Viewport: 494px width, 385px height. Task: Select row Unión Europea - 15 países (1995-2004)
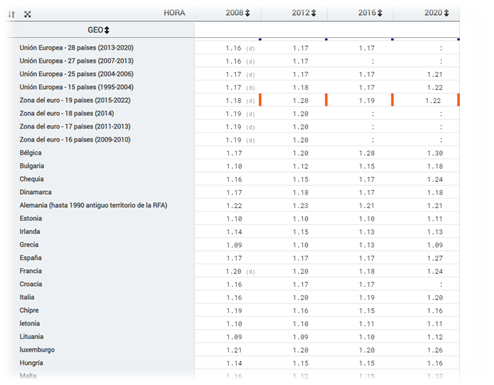click(77, 87)
